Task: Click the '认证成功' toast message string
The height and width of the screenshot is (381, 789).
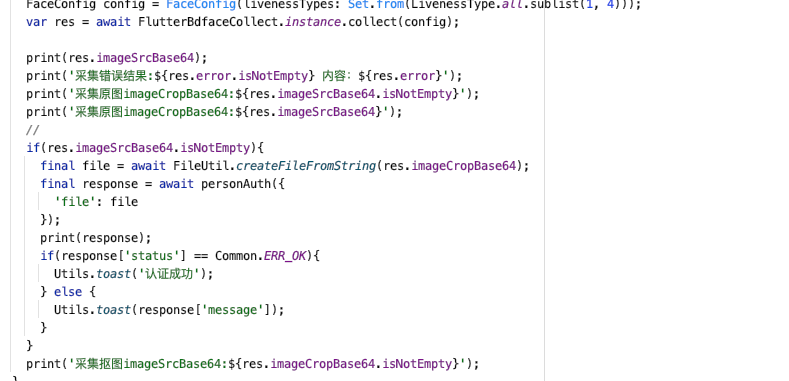Action: click(169, 274)
